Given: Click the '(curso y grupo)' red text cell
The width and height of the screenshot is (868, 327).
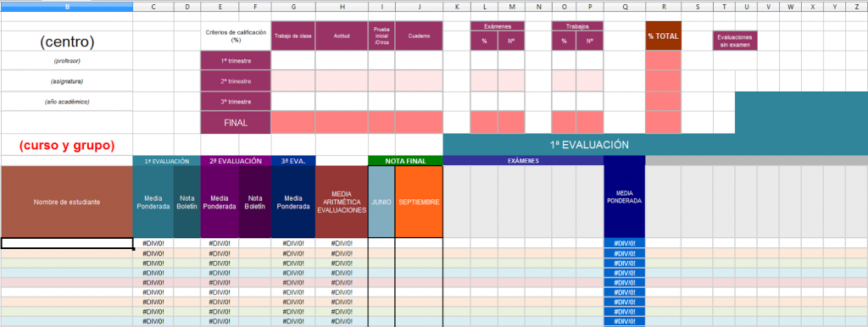Looking at the screenshot, I should (x=67, y=146).
